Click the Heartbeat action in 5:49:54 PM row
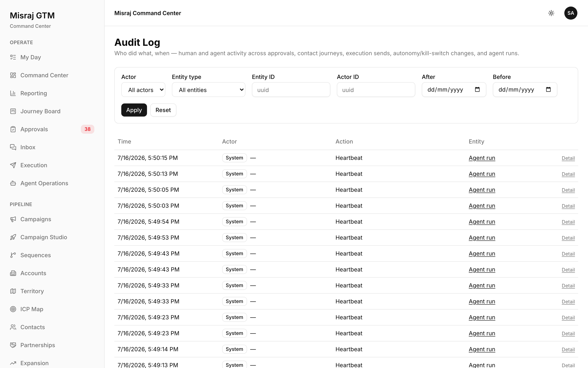588x368 pixels. [349, 222]
